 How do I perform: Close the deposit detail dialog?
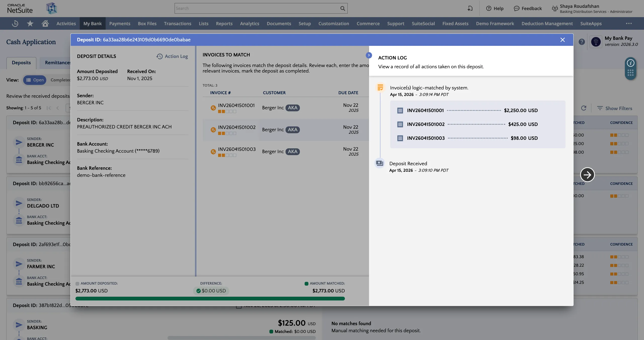click(x=563, y=40)
